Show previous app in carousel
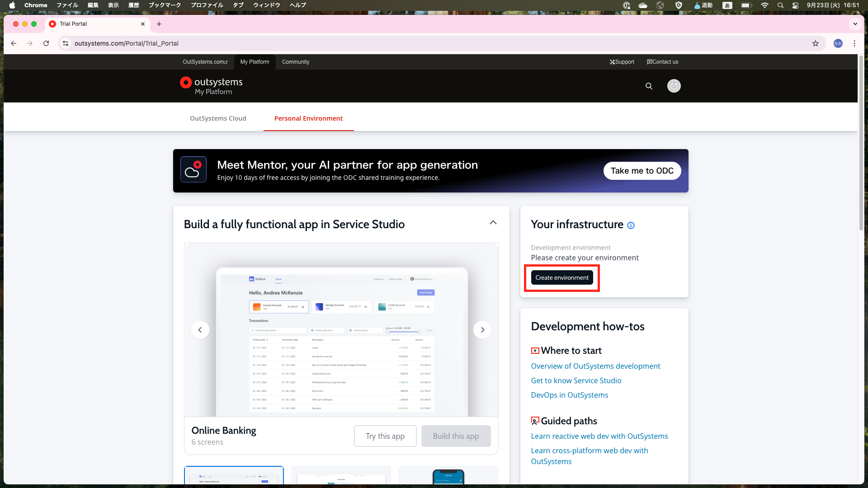Viewport: 868px width, 488px height. 200,330
